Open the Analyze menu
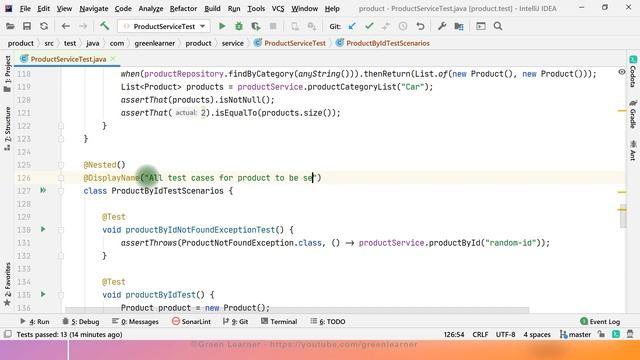Screen dimensions: 640x360 tap(150, 9)
